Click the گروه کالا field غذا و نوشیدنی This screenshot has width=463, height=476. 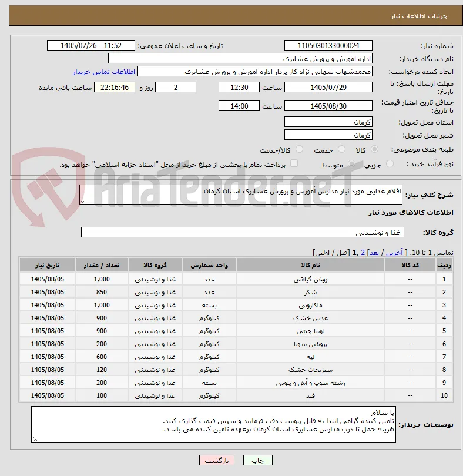coord(242,232)
